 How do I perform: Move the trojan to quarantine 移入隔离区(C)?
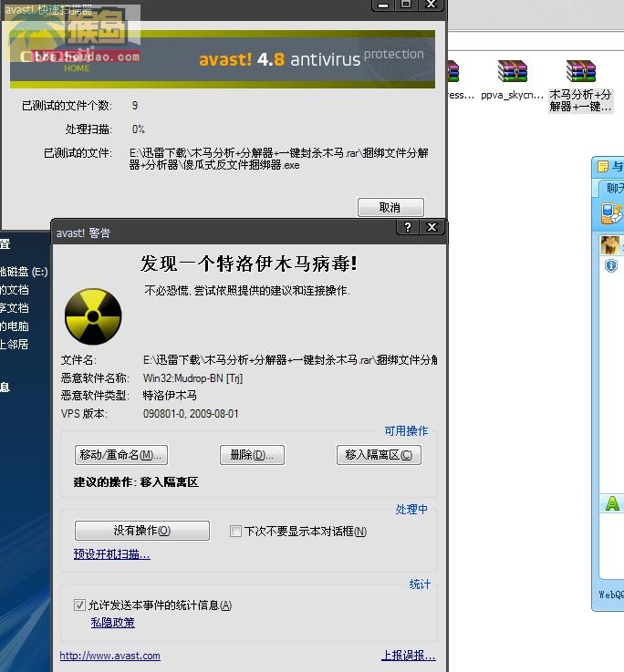tap(379, 455)
